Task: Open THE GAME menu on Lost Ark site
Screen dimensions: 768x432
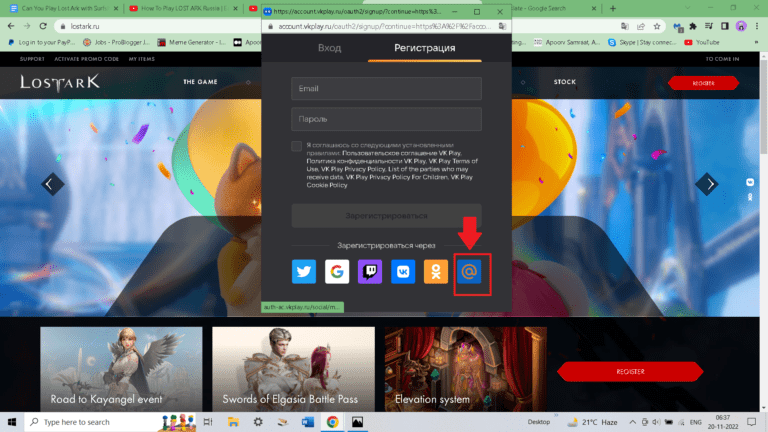Action: (x=200, y=82)
